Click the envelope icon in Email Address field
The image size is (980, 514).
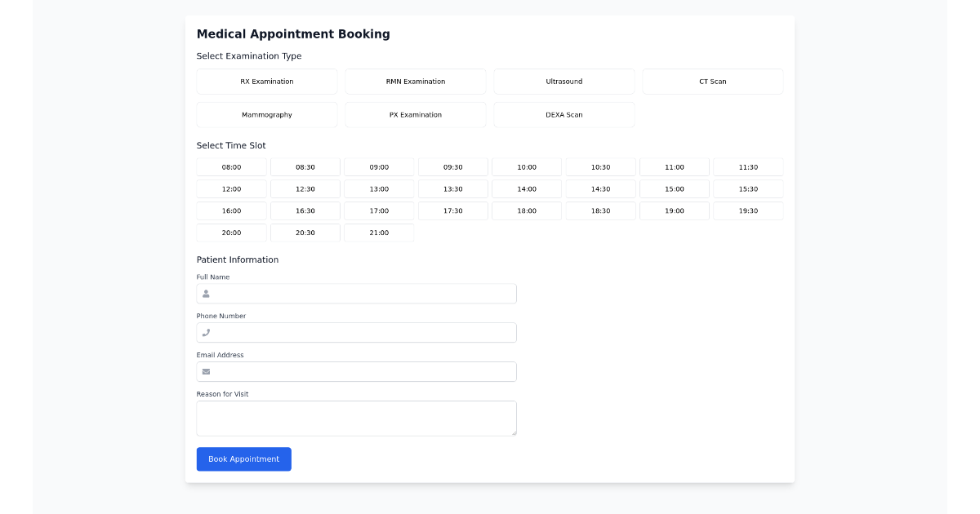(x=206, y=371)
